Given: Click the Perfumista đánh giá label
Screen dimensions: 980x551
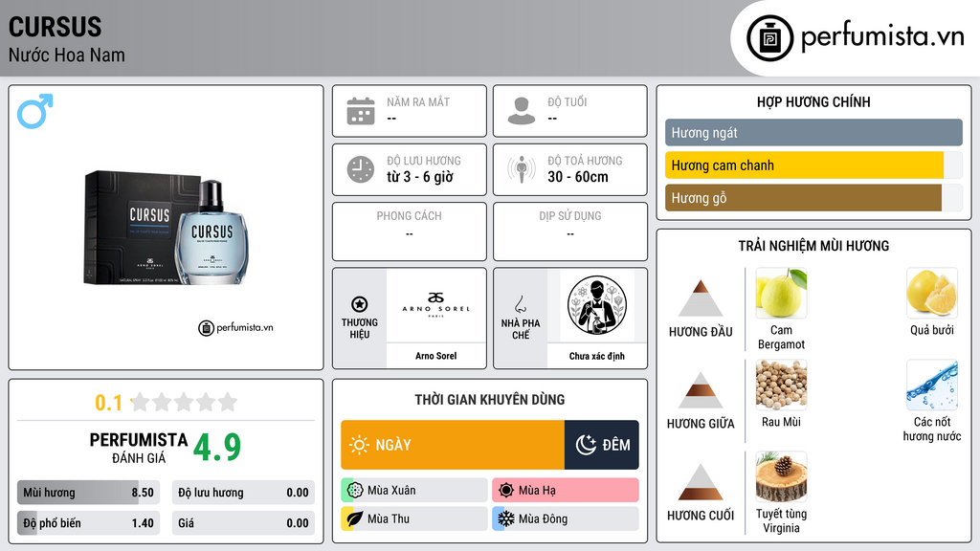Looking at the screenshot, I should [x=139, y=449].
